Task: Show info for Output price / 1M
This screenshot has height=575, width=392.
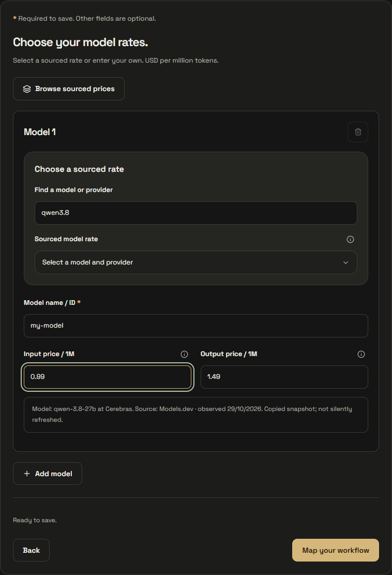Action: (361, 354)
